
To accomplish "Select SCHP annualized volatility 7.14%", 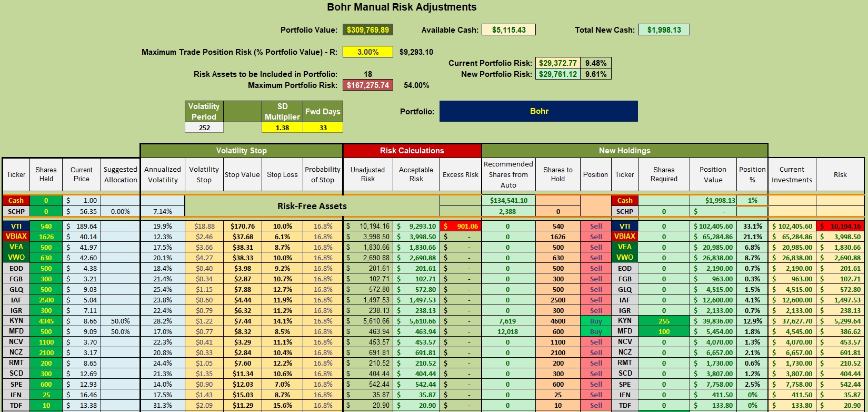I will tap(163, 211).
